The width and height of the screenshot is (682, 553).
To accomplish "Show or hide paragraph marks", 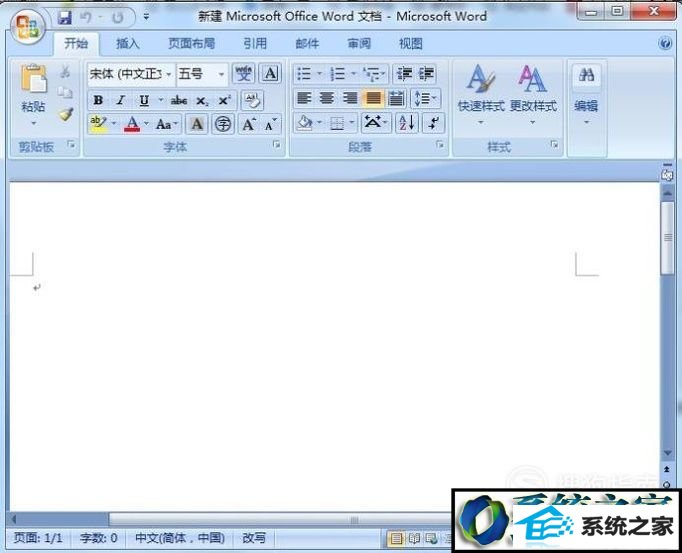I will click(433, 123).
